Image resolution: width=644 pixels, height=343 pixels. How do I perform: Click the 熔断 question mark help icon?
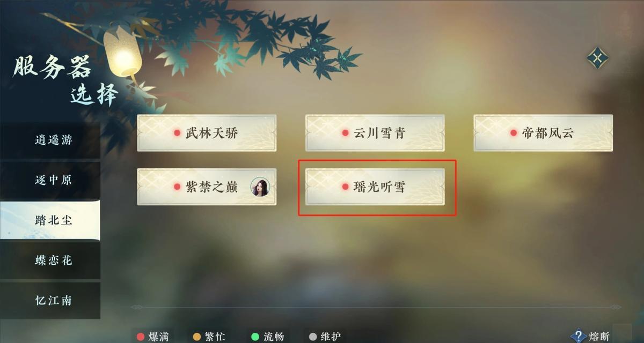click(577, 336)
